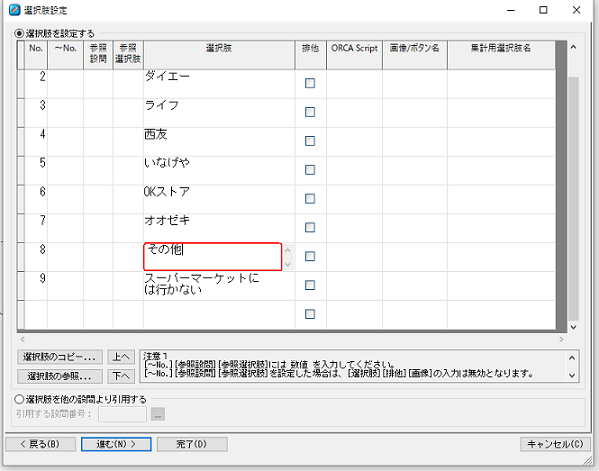Check the 排他 box for ダイエー
Image resolution: width=599 pixels, height=471 pixels.
[x=310, y=83]
